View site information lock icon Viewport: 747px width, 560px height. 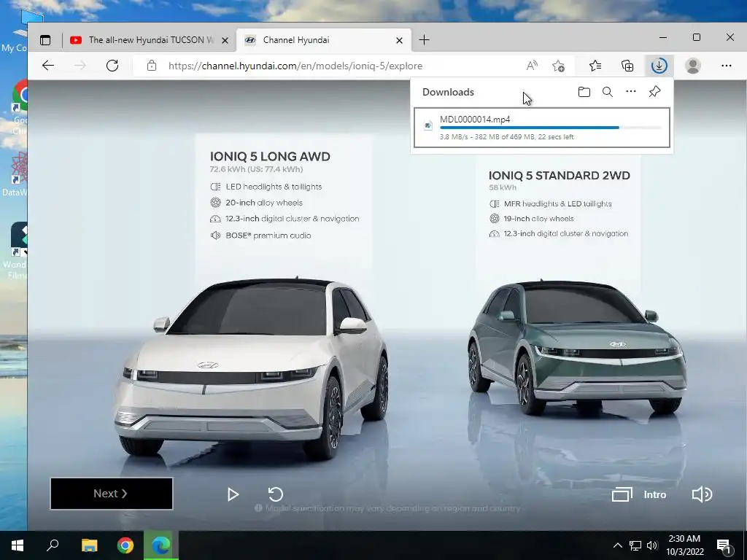point(152,66)
